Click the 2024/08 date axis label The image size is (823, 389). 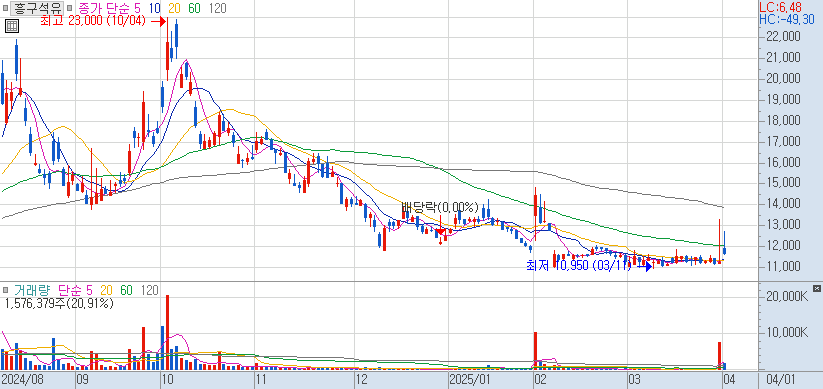(x=22, y=379)
